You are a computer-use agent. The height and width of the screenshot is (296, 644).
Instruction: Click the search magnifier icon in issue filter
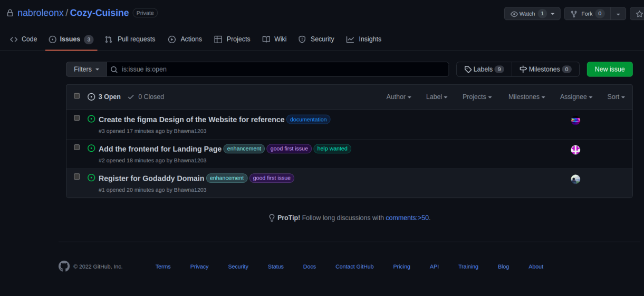tap(114, 70)
